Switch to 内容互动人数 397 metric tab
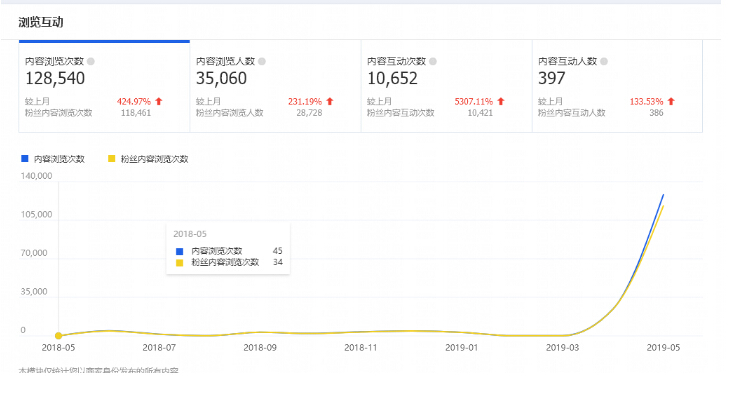The width and height of the screenshot is (731, 393). tap(617, 87)
